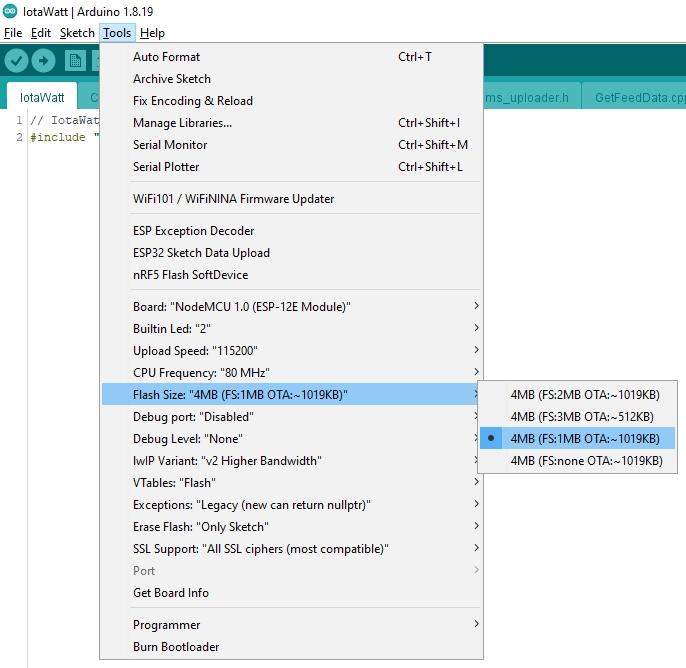
Task: Expand the Upload Speed 115200 submenu
Action: 292,350
